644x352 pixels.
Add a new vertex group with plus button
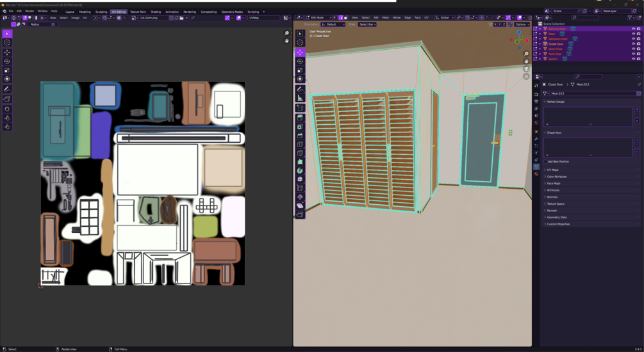637,109
